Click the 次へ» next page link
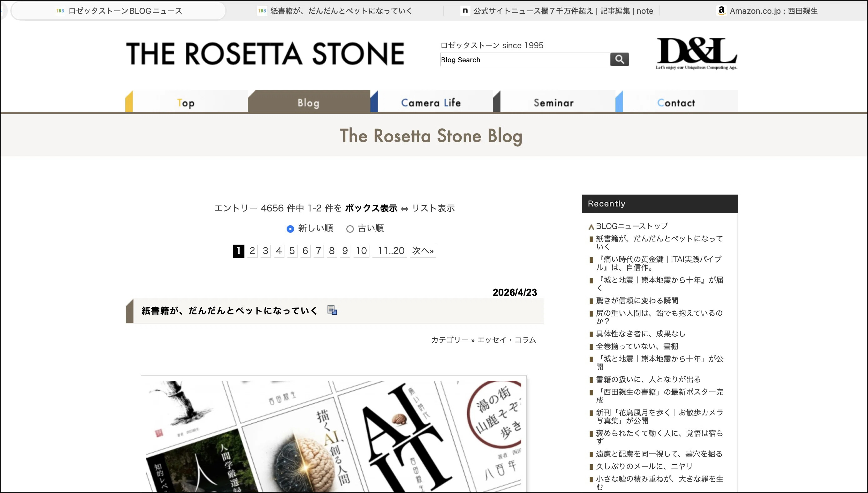Screen dimensions: 868x493 pyautogui.click(x=423, y=251)
